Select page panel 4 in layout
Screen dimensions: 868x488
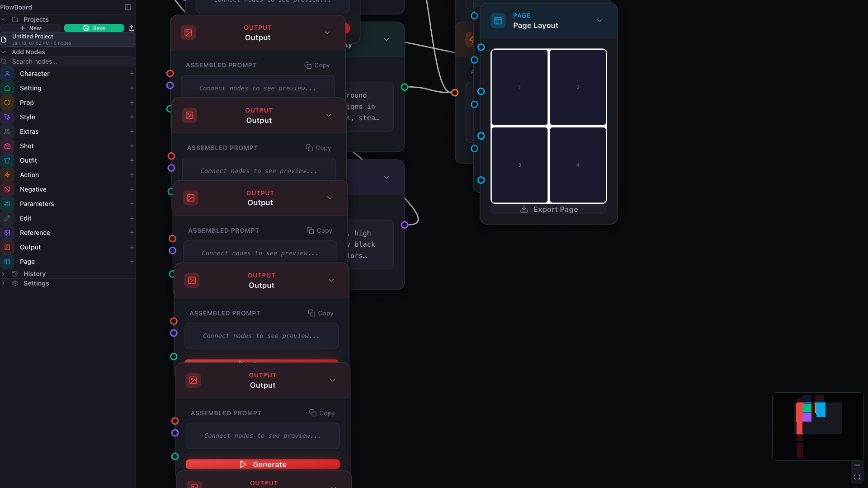tap(578, 165)
